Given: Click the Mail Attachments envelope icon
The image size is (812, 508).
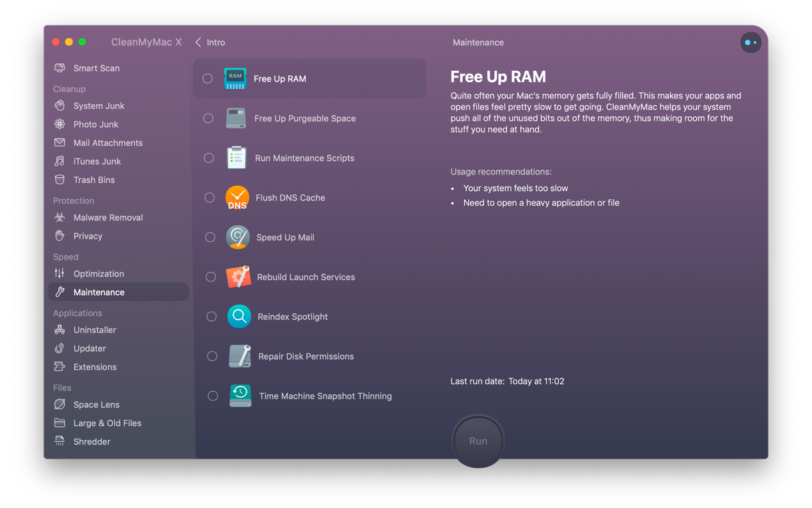Looking at the screenshot, I should [x=60, y=142].
